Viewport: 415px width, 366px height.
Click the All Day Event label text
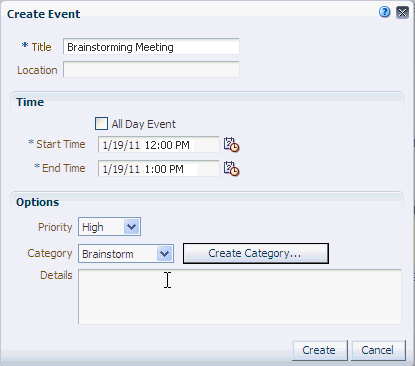(143, 124)
